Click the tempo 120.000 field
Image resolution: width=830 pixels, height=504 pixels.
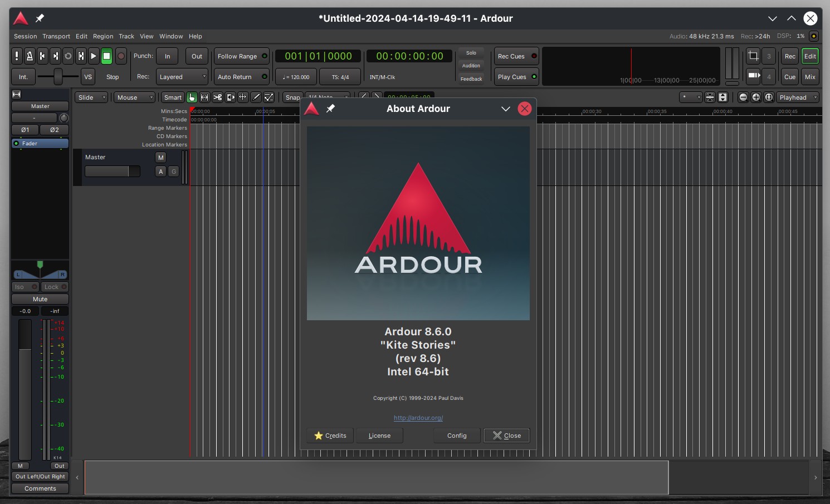[x=296, y=77]
